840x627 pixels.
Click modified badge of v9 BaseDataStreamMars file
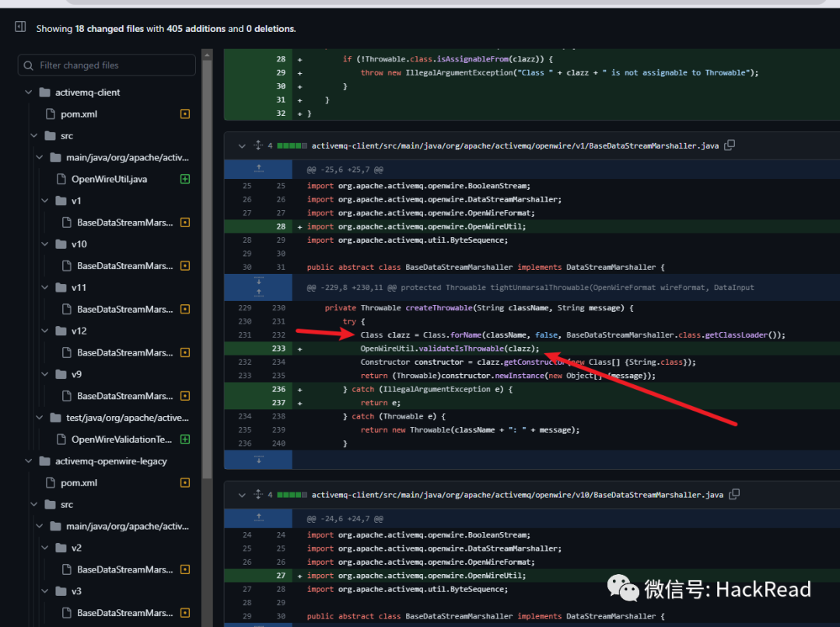(x=185, y=396)
